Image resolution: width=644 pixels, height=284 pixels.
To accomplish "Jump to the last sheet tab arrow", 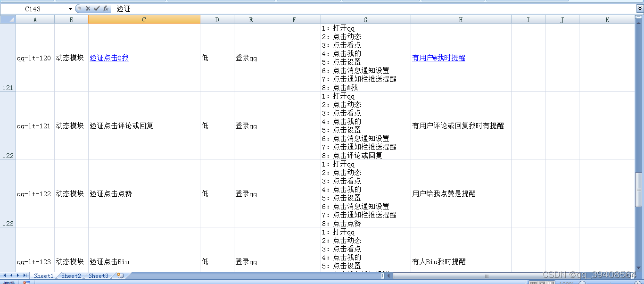I will tap(25, 276).
